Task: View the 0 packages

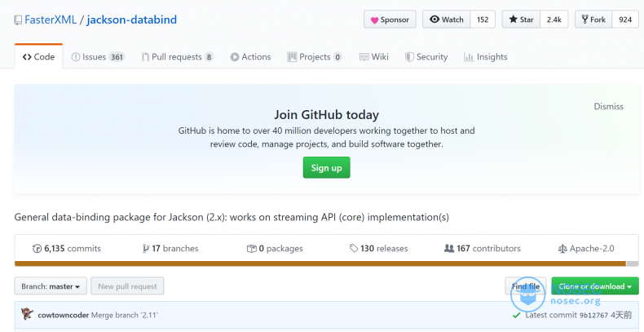Action: 275,249
